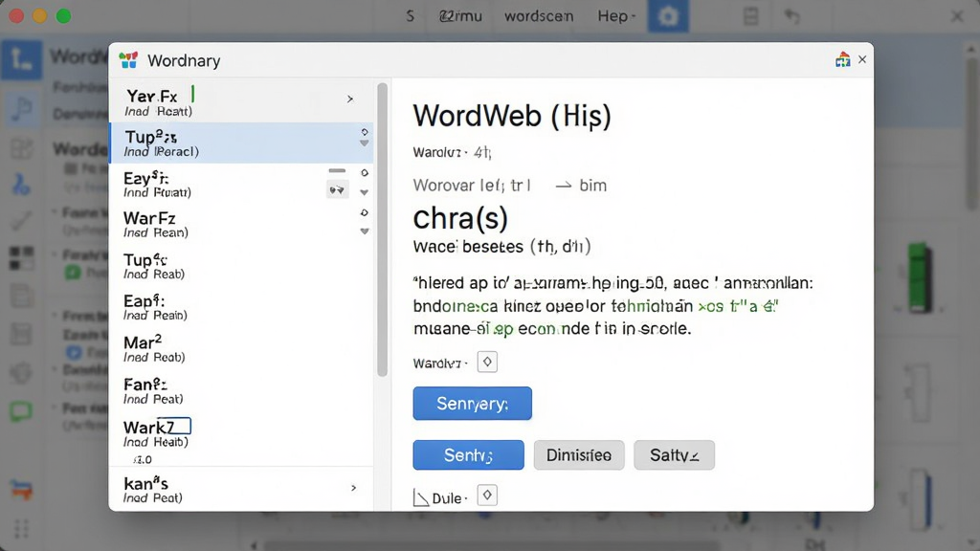Click the Satyz button

click(674, 454)
